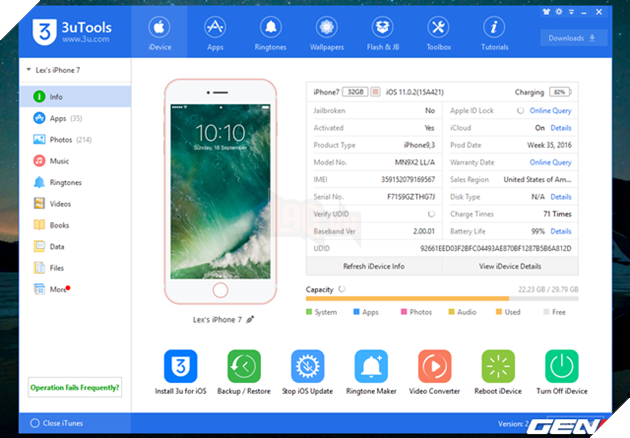Screen dimensions: 630x438
Task: Click the Sales Region United States value
Action: [538, 180]
